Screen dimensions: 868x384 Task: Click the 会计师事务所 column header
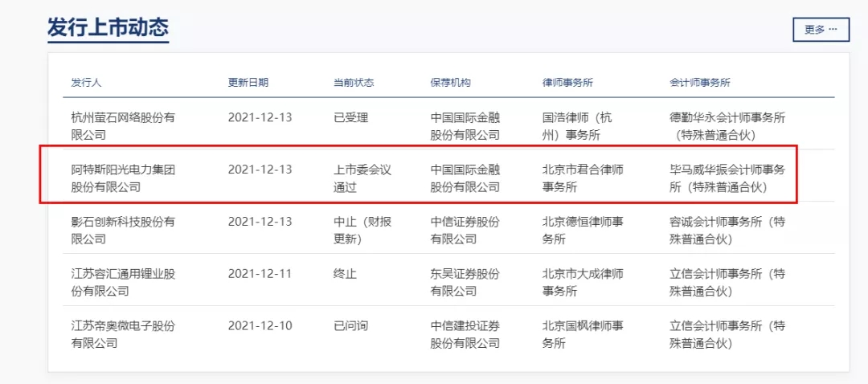coord(699,83)
